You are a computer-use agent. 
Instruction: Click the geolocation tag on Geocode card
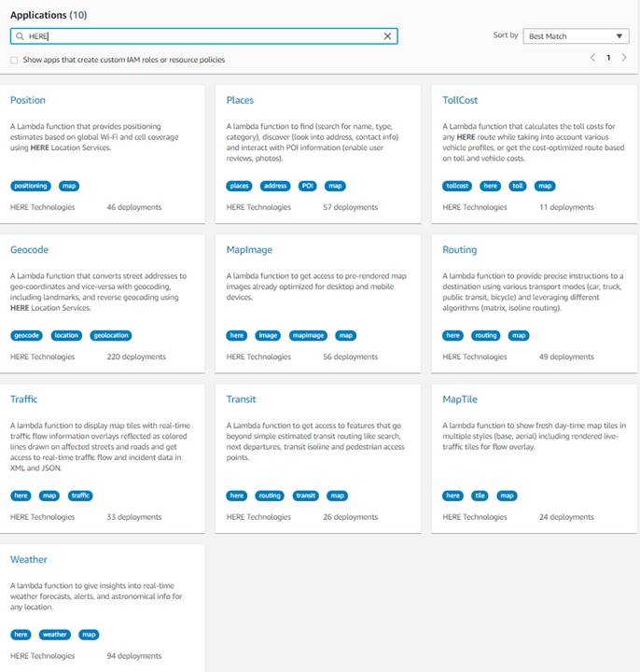pyautogui.click(x=111, y=336)
